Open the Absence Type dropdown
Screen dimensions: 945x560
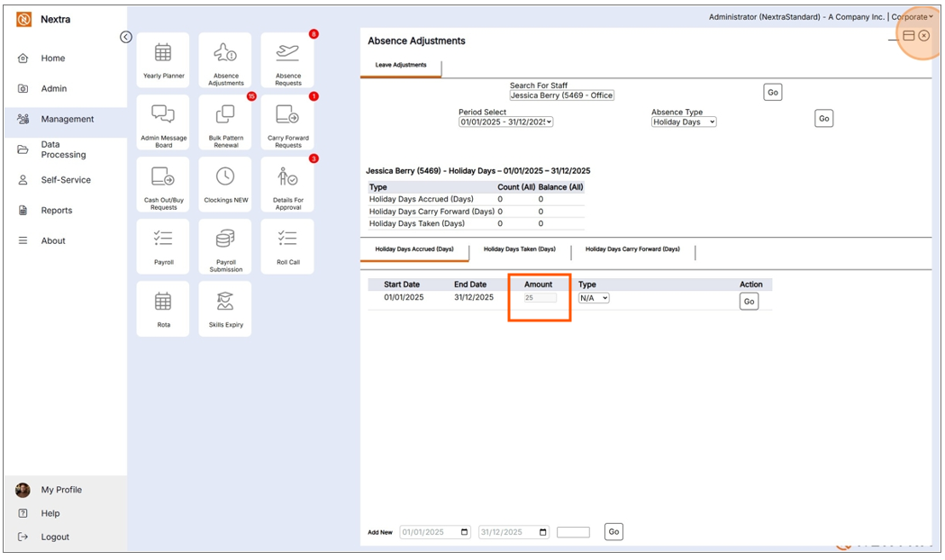coord(684,122)
